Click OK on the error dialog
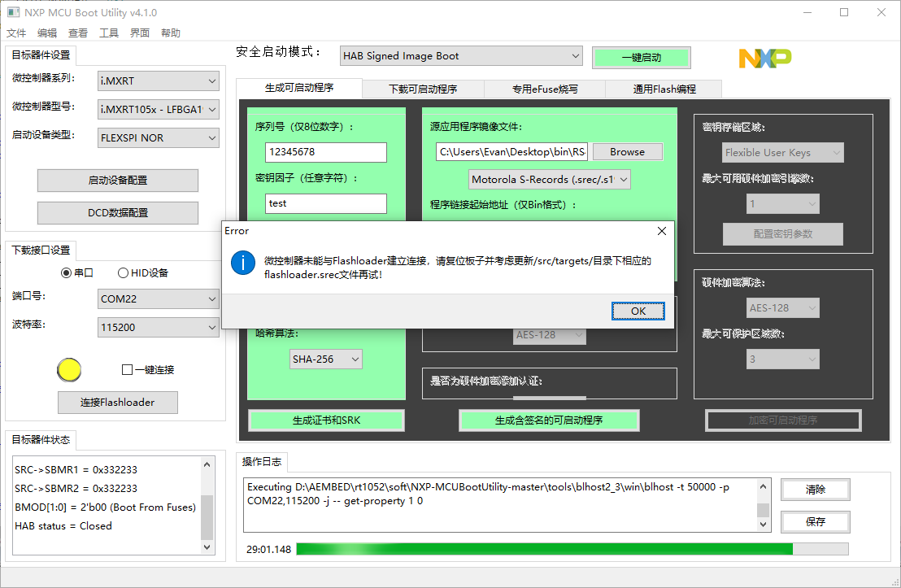 (638, 311)
